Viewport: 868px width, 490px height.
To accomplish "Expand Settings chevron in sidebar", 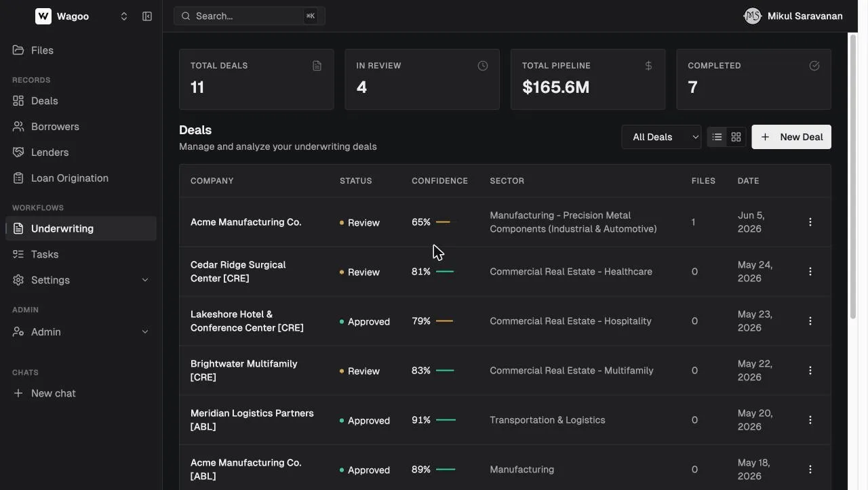I will click(144, 280).
